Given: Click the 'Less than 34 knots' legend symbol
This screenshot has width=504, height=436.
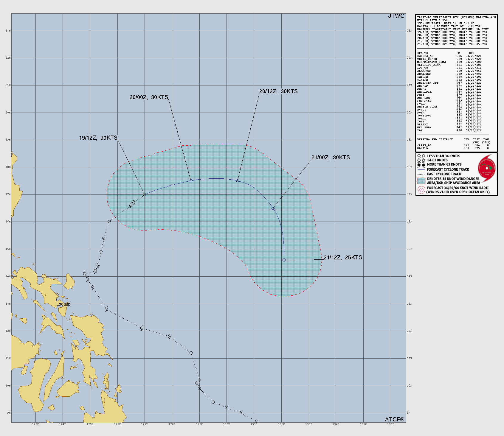Looking at the screenshot, I should click(421, 156).
